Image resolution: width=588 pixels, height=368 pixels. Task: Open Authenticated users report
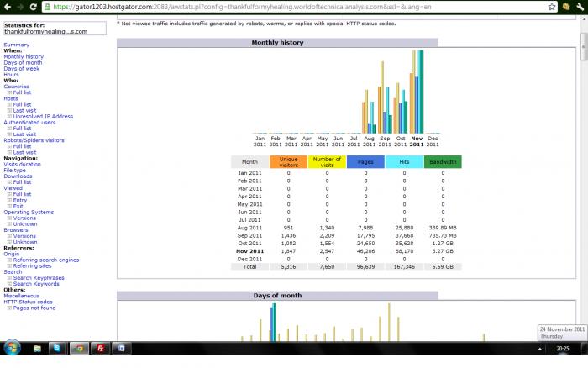click(29, 123)
